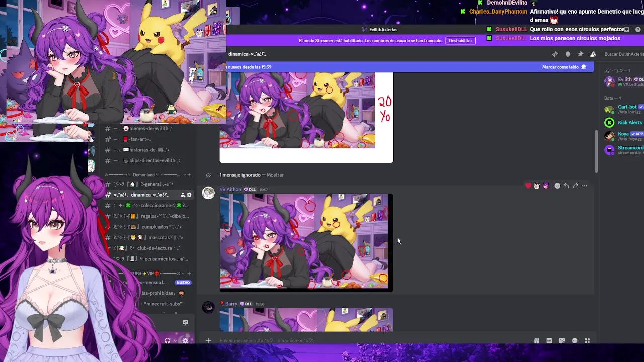Image resolution: width=644 pixels, height=362 pixels.
Task: Open pensamientos channel
Action: click(x=147, y=259)
